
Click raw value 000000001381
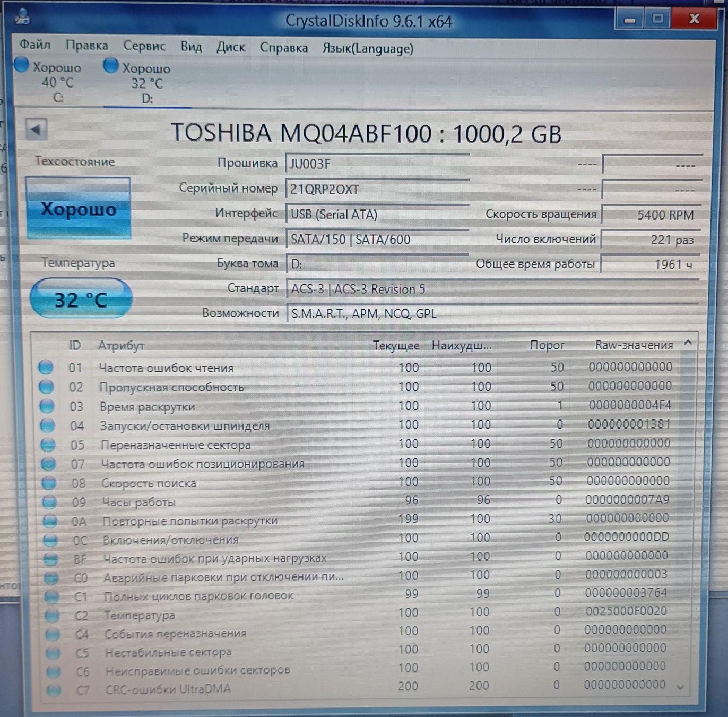(x=629, y=424)
